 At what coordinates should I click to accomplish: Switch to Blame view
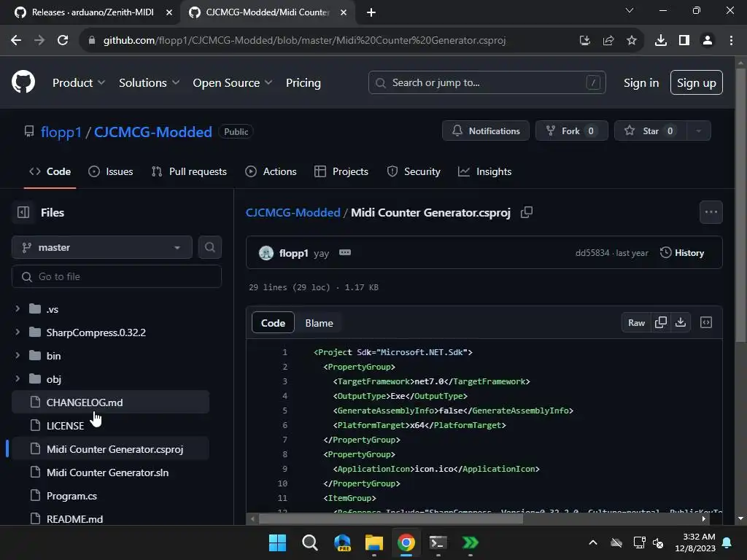[x=320, y=323]
